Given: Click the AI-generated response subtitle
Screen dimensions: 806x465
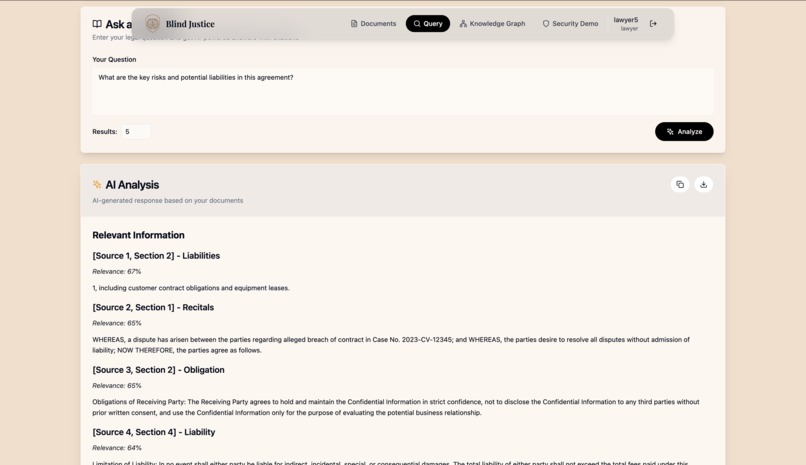Looking at the screenshot, I should pyautogui.click(x=168, y=200).
